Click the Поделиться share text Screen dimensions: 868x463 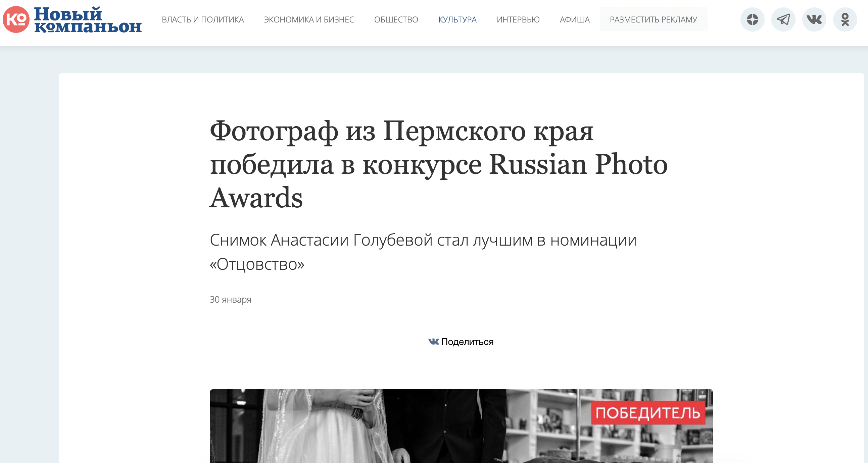pyautogui.click(x=467, y=342)
